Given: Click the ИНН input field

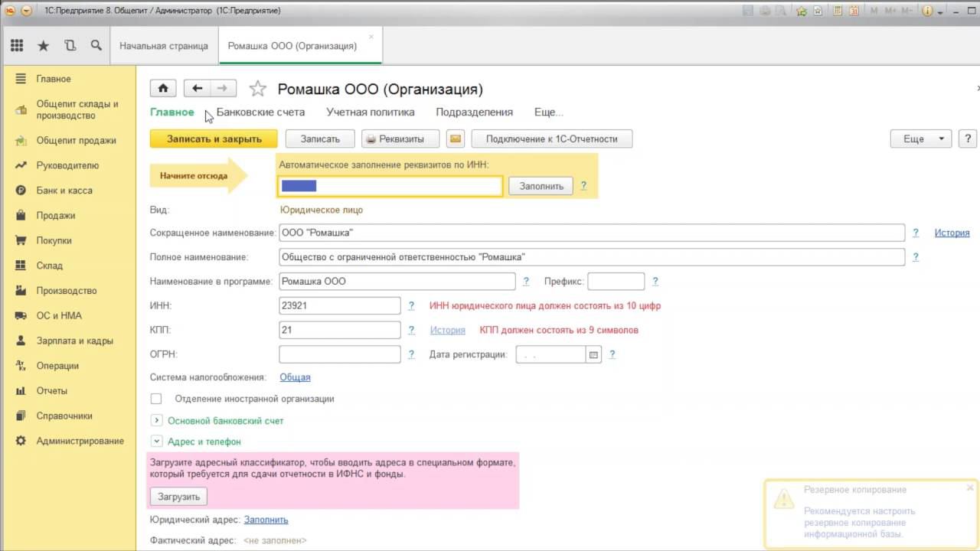Looking at the screenshot, I should coord(340,306).
